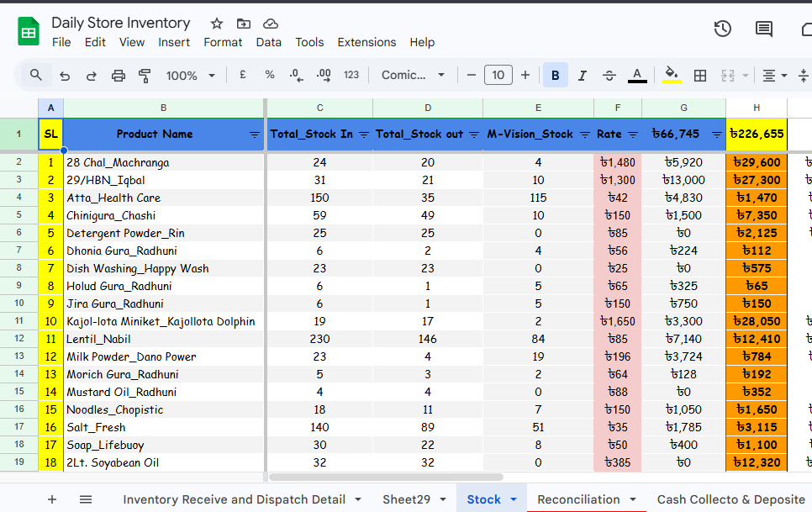
Task: Click the move to folder icon
Action: 244,24
